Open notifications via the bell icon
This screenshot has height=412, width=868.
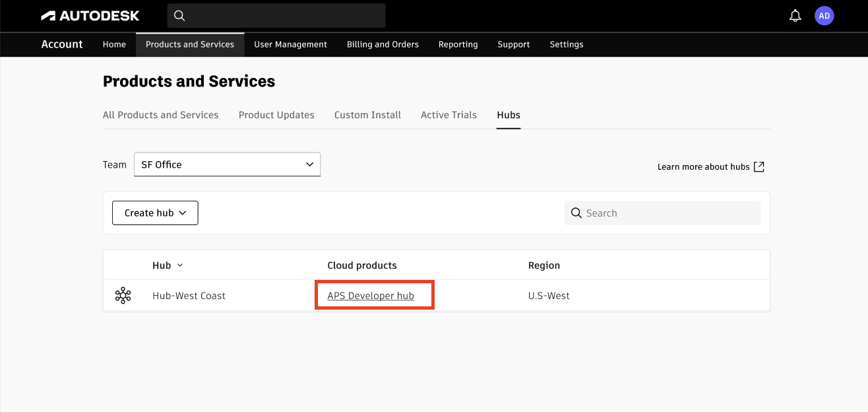coord(795,15)
